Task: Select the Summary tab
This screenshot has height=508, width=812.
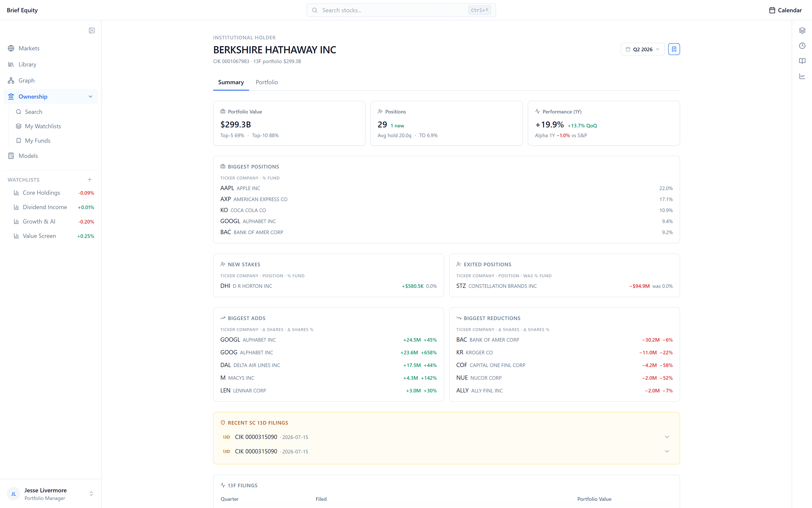Action: (x=231, y=82)
